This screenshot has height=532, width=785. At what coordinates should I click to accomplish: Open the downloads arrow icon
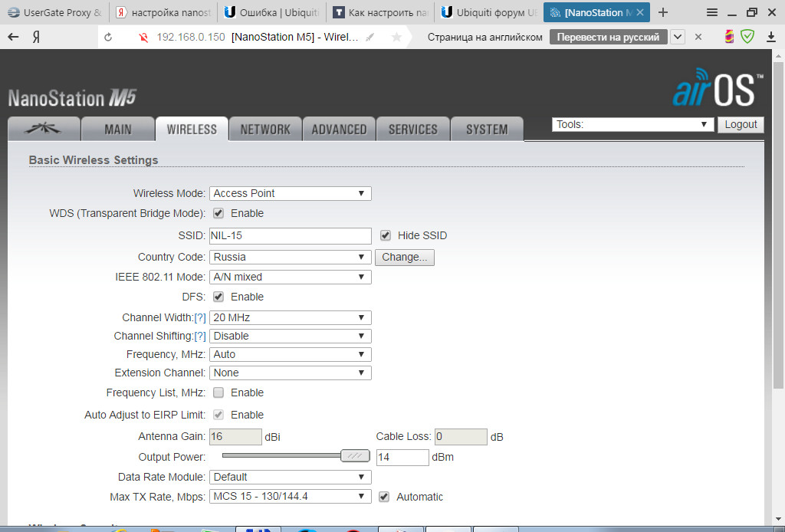click(771, 37)
